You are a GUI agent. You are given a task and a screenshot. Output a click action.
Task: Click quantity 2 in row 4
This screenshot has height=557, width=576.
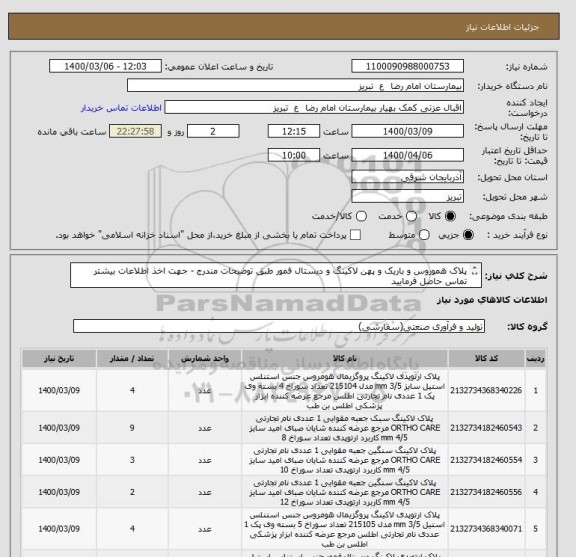(x=132, y=492)
